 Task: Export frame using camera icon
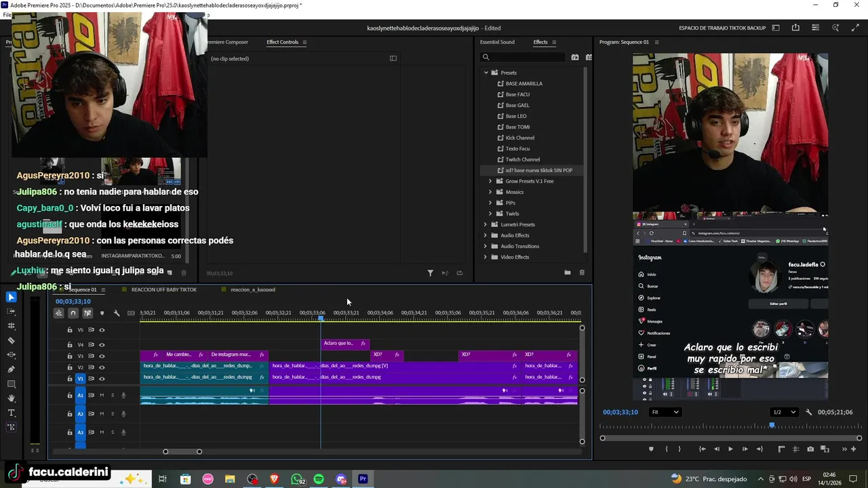(x=810, y=449)
